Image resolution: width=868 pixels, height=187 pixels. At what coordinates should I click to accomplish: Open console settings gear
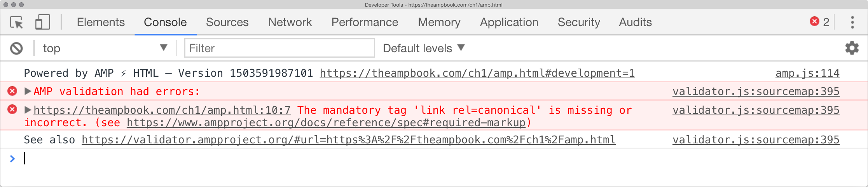click(x=852, y=48)
